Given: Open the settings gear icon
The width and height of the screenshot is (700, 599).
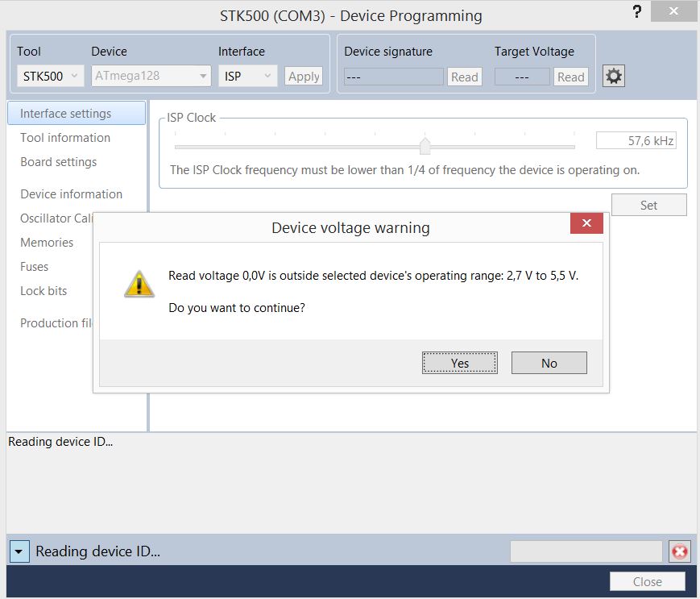Looking at the screenshot, I should (x=613, y=76).
